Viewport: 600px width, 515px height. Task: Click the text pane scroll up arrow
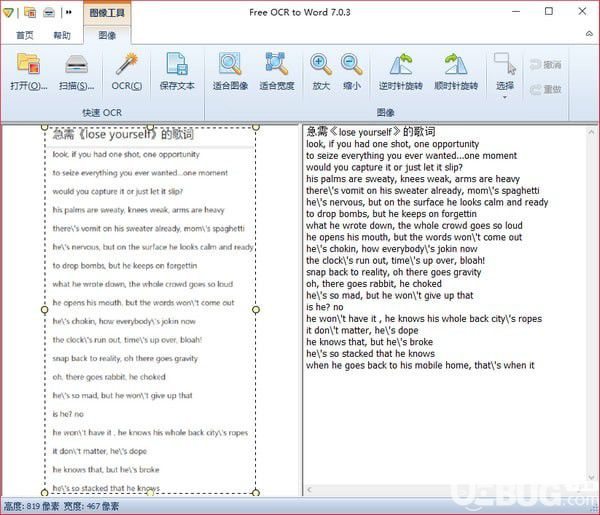pyautogui.click(x=591, y=132)
